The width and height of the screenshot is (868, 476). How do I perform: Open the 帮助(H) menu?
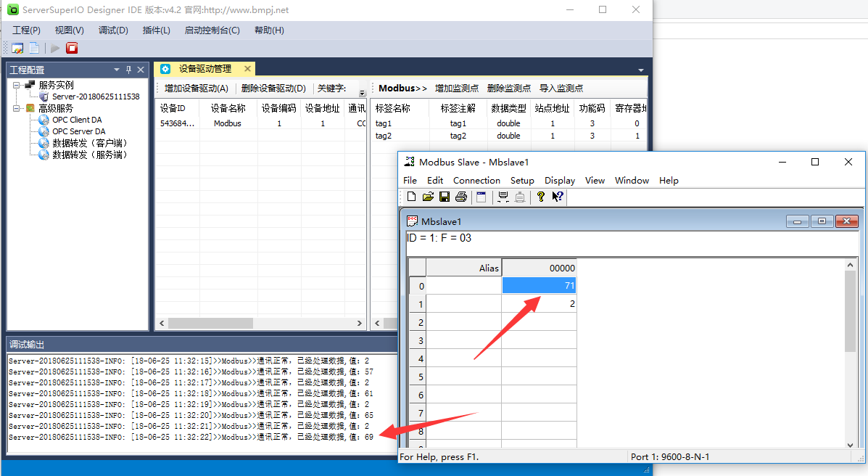click(270, 30)
